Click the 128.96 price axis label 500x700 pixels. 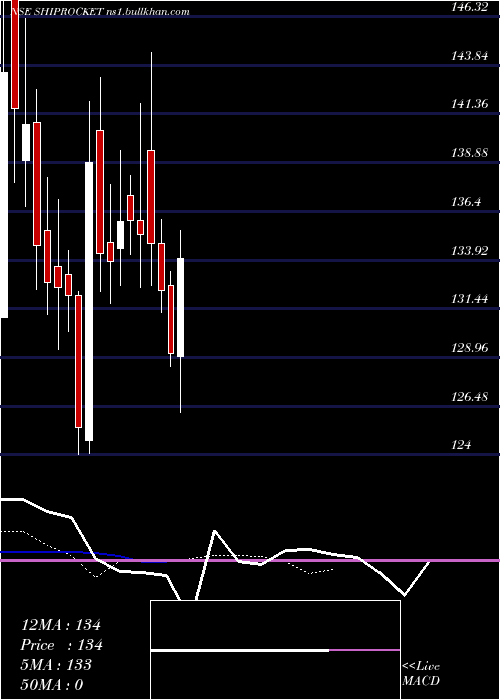point(470,348)
